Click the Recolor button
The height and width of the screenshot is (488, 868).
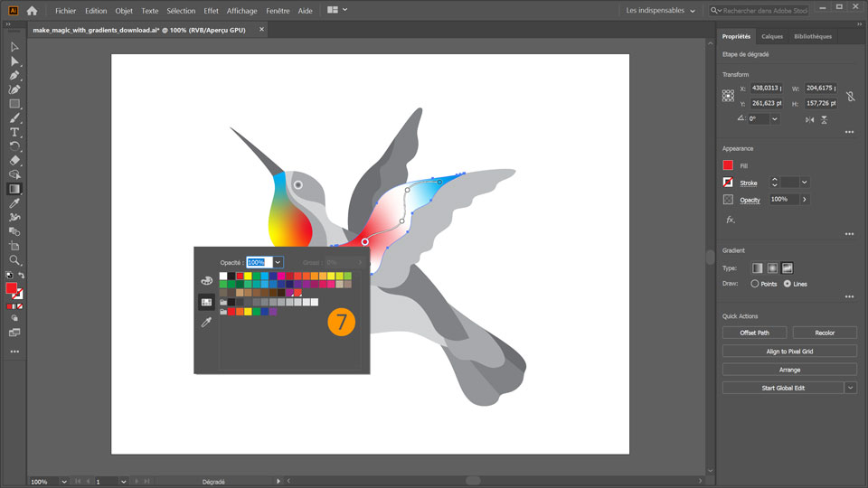click(x=825, y=333)
